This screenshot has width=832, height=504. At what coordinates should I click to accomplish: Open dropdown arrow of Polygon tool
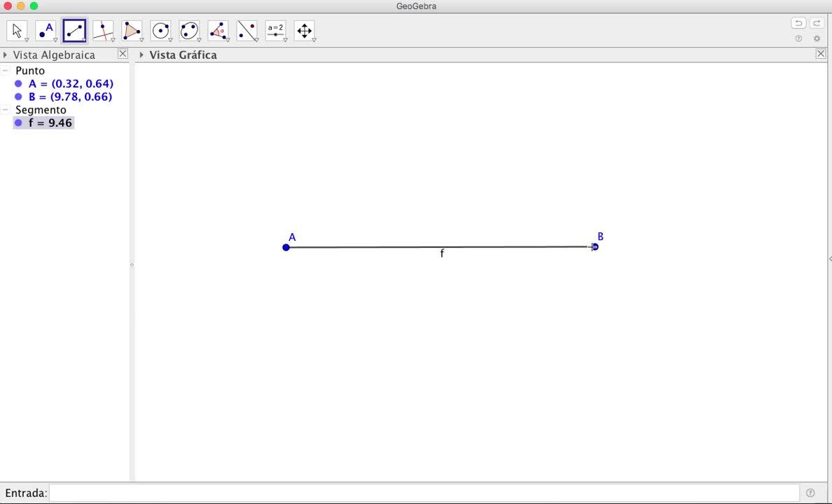[141, 40]
